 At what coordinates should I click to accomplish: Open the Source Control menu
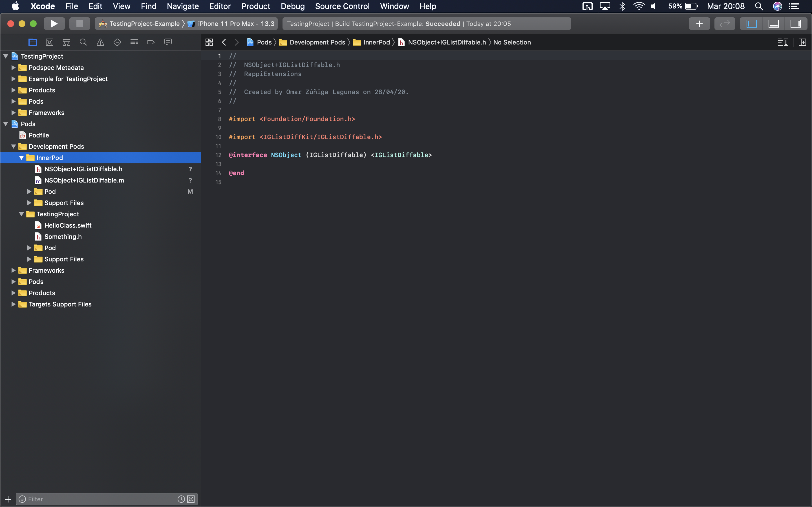click(x=342, y=6)
